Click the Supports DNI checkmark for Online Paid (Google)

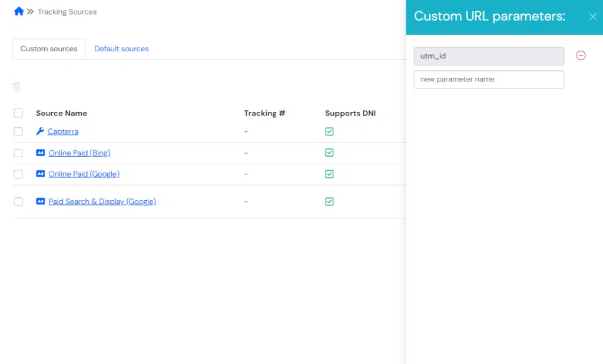point(329,174)
